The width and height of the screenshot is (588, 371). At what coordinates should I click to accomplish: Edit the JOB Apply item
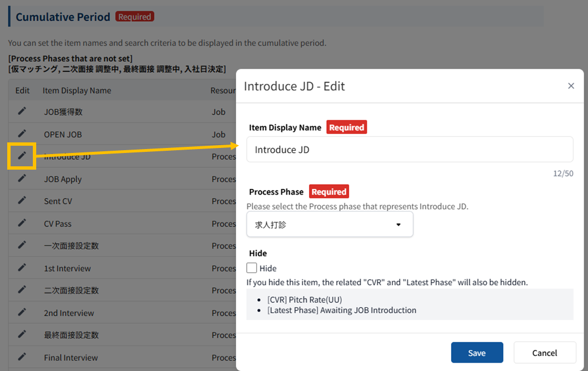tap(22, 178)
